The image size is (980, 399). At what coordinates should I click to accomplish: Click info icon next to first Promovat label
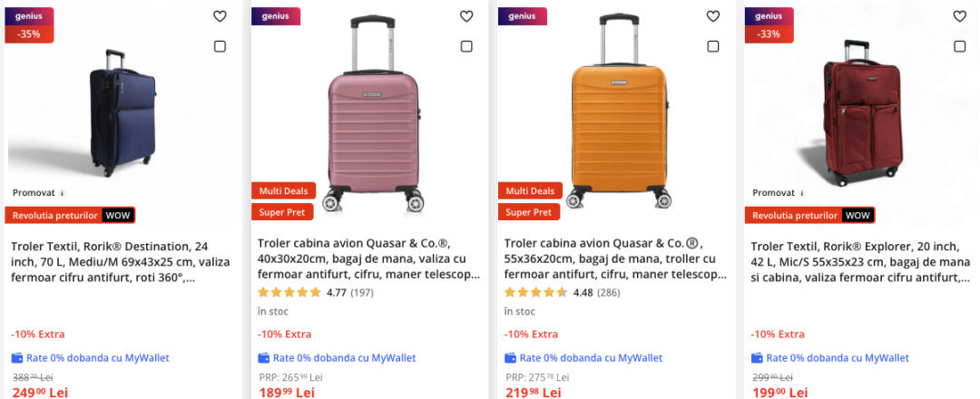[62, 193]
